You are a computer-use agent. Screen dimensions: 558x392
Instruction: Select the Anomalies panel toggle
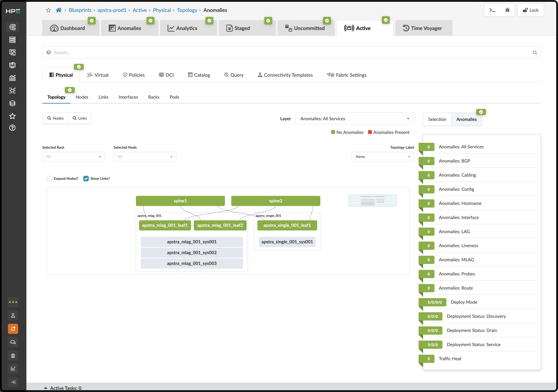pos(466,119)
